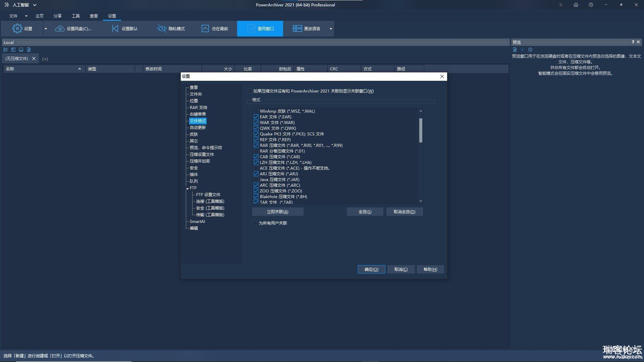This screenshot has height=362, width=644.
Task: Select 压缩并加密 in settings tree
Action: click(x=200, y=161)
